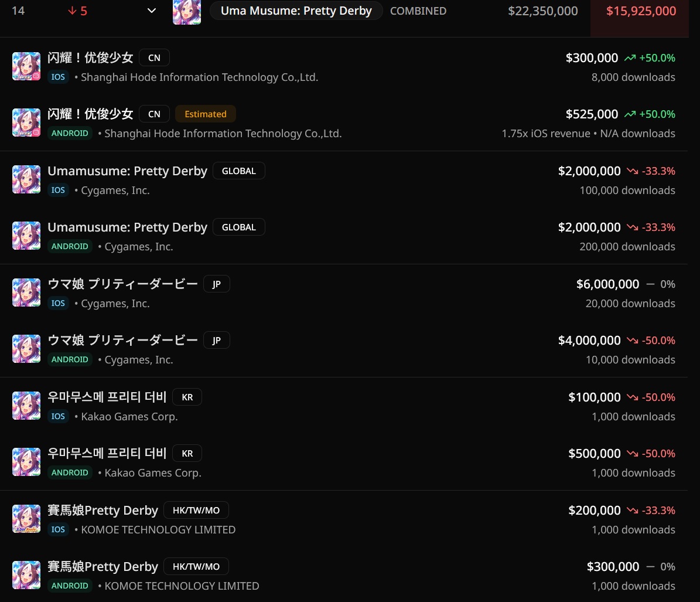
Task: Select the $22,350,000 total revenue value
Action: (x=543, y=11)
